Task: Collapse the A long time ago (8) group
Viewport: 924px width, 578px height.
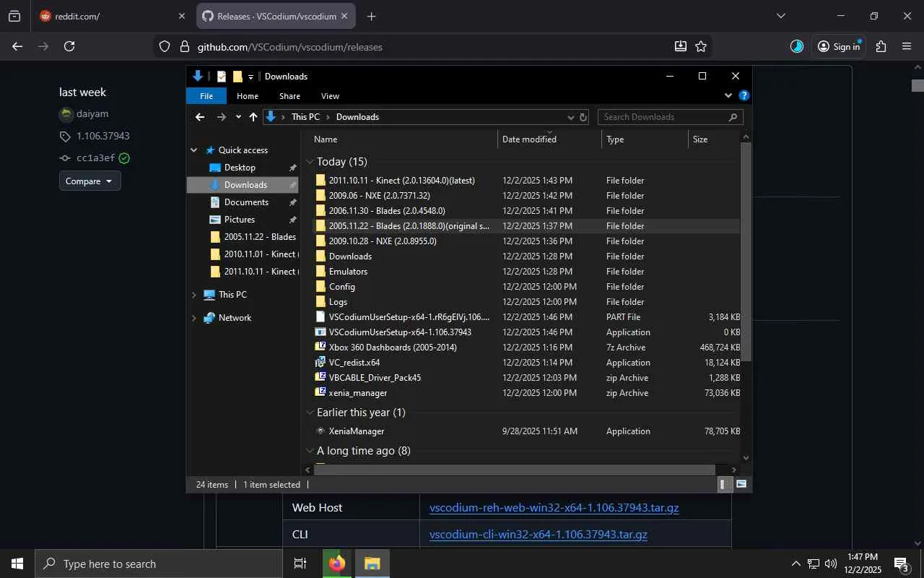Action: (310, 451)
